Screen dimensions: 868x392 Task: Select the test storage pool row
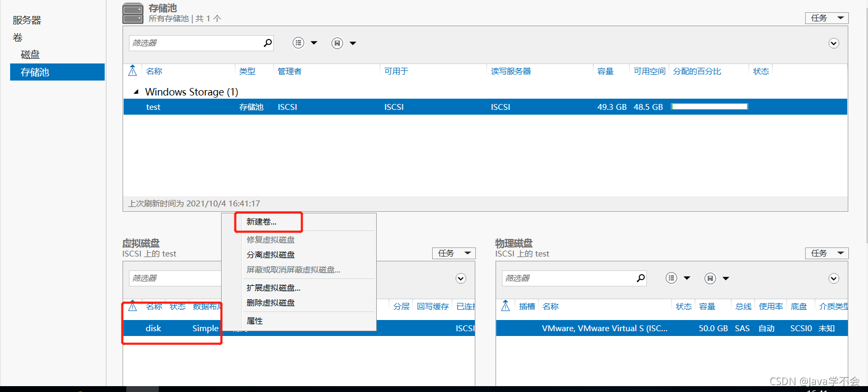tap(485, 107)
